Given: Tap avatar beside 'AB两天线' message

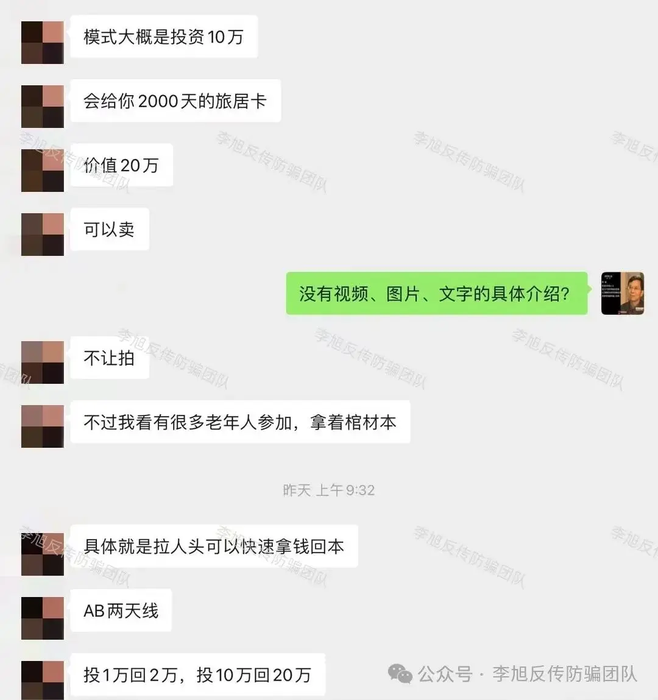Looking at the screenshot, I should 42,618.
